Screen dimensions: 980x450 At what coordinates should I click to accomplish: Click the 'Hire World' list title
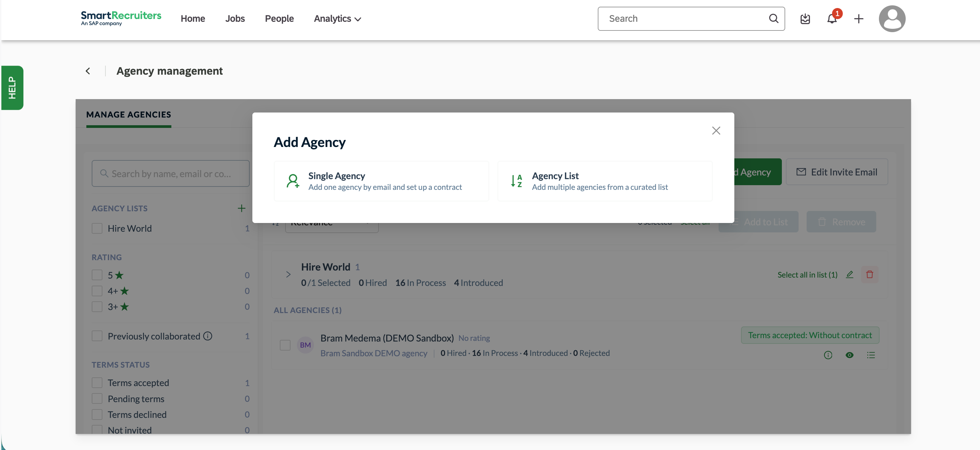tap(326, 267)
